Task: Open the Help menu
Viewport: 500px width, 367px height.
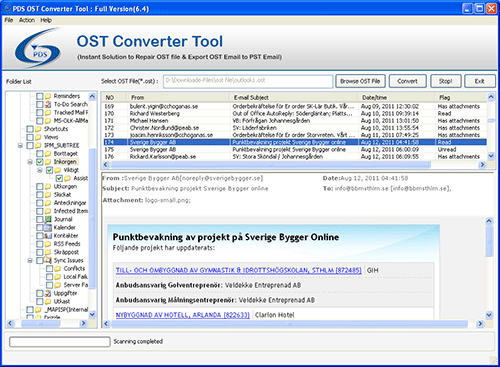Action: (46, 20)
